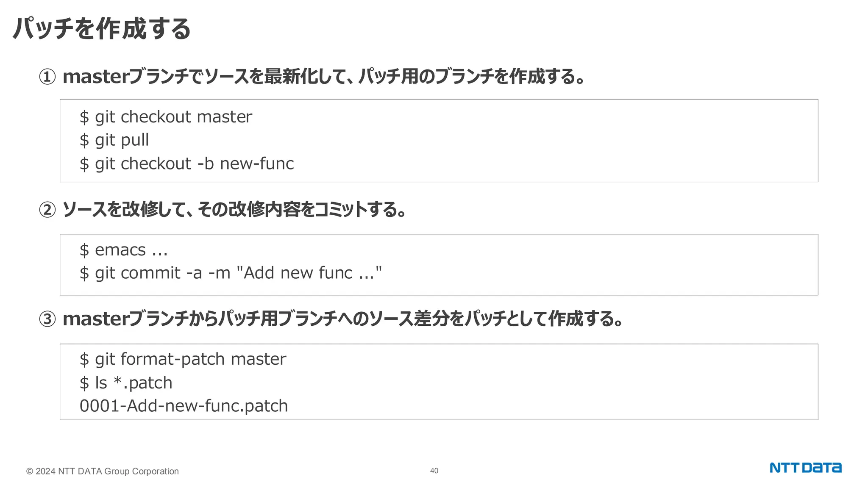Click the 2024 NTT DATA copyright text
868x488 pixels.
click(x=103, y=471)
